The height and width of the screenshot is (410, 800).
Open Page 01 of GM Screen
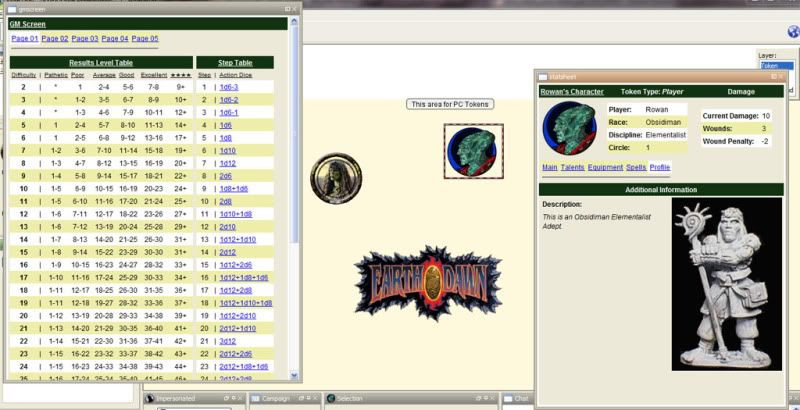coord(24,39)
